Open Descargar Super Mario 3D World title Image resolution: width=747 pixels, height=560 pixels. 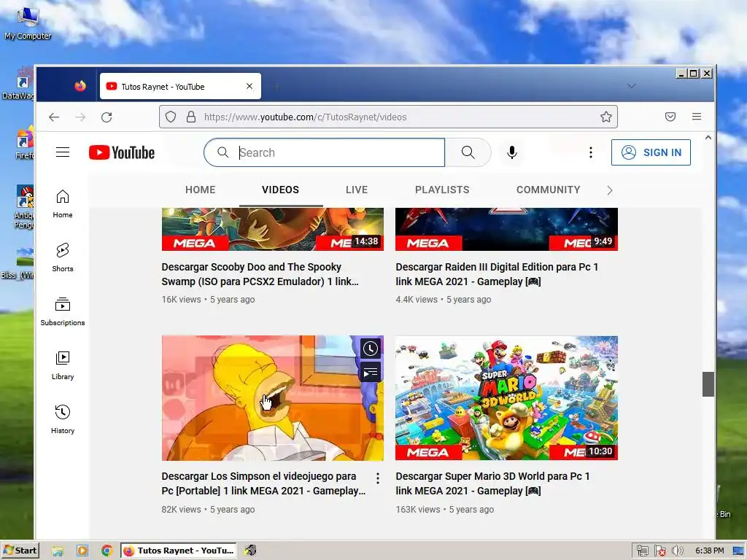(492, 483)
